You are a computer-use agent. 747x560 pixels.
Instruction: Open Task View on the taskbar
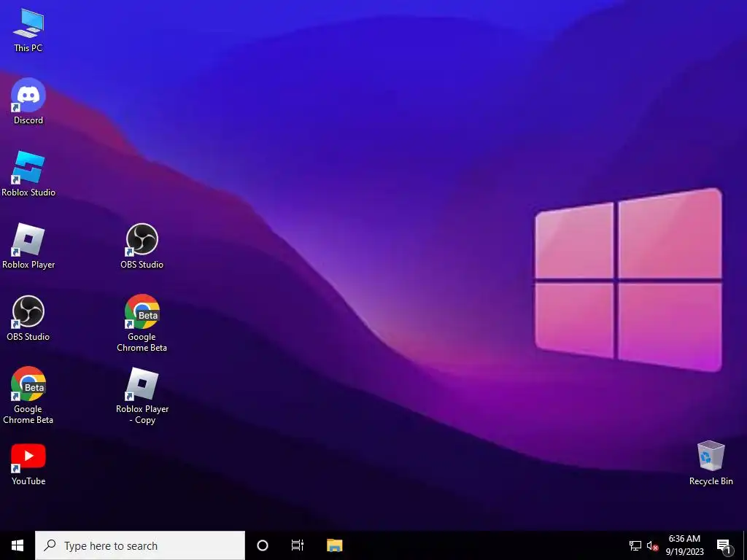tap(298, 545)
